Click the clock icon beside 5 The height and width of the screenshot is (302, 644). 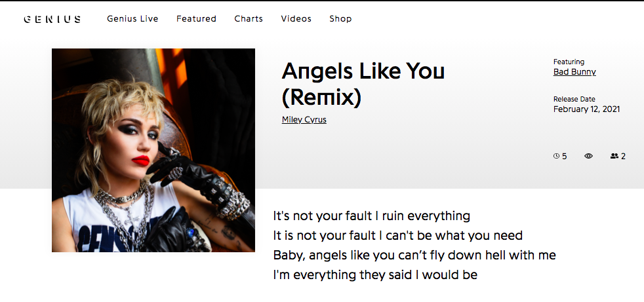[x=557, y=156]
